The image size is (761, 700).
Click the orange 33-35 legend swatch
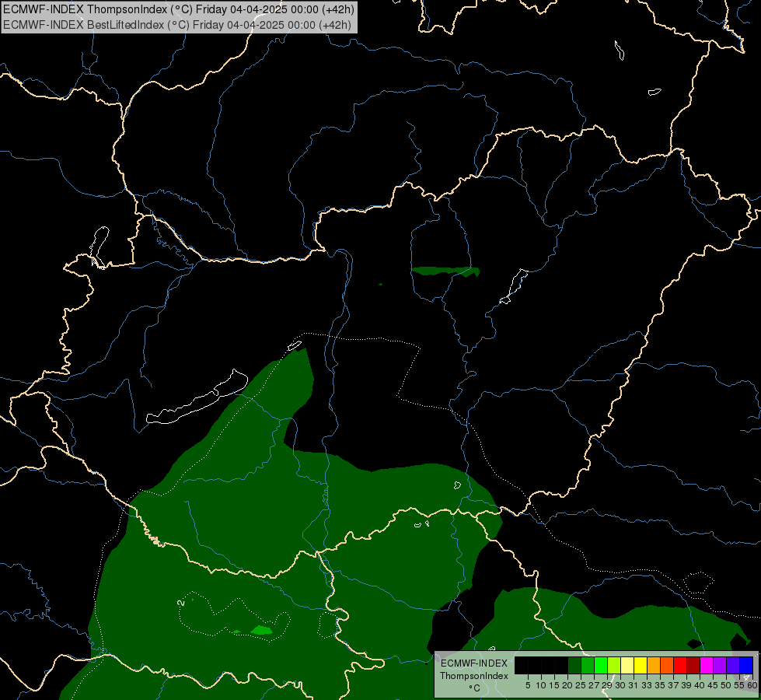pos(653,665)
